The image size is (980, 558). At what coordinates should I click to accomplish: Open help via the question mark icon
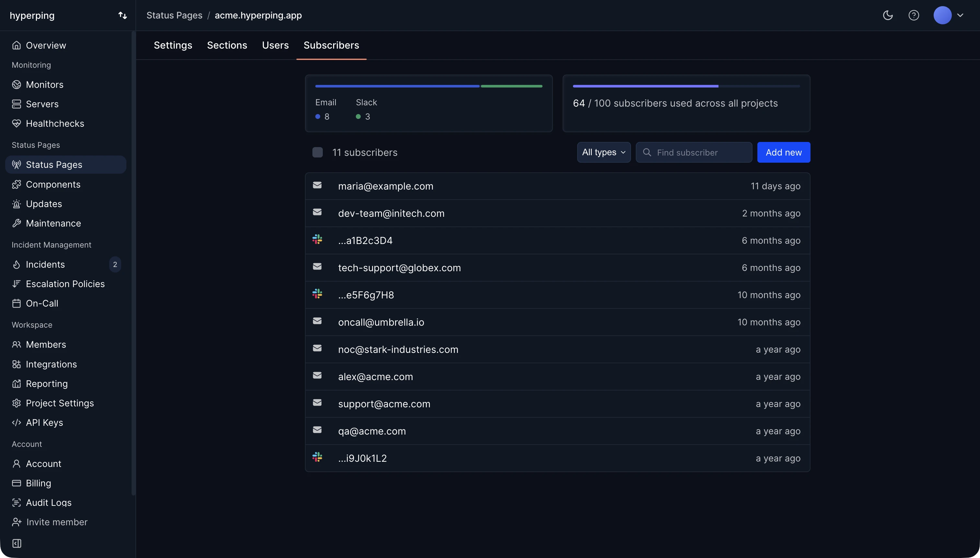pos(914,15)
